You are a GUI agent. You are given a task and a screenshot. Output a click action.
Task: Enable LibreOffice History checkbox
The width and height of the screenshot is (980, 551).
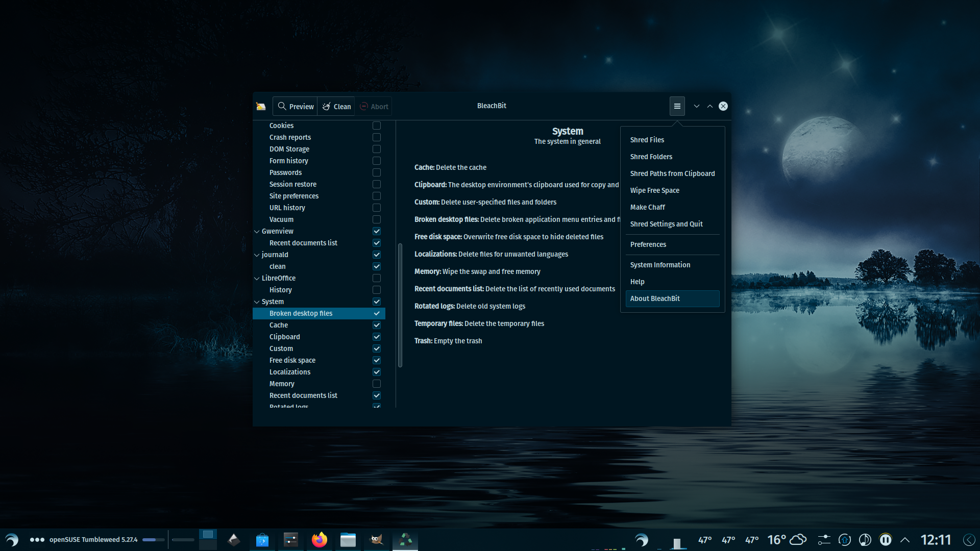(x=377, y=290)
